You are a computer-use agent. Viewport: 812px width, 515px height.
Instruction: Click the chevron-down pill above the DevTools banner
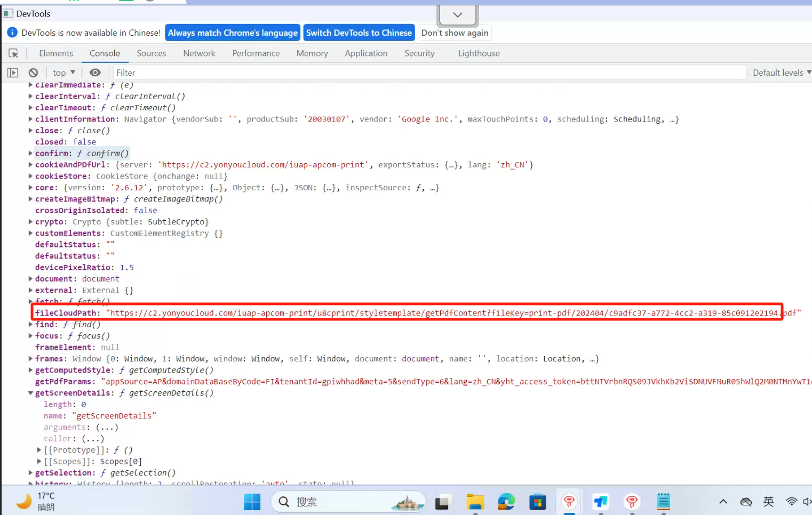(457, 15)
